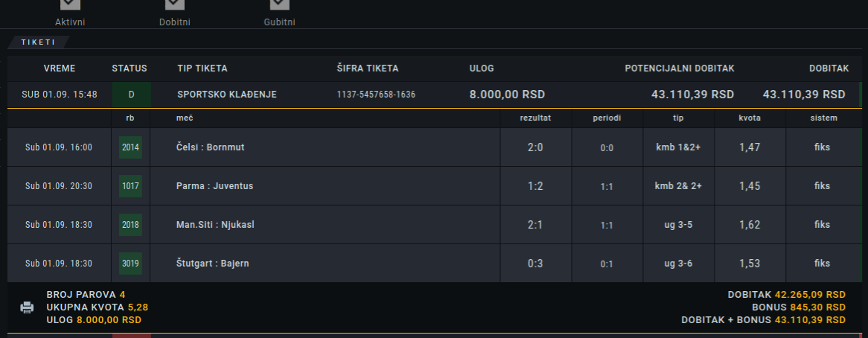Select the Man.Siti : Njukasl row
This screenshot has width=868, height=338.
(x=435, y=225)
